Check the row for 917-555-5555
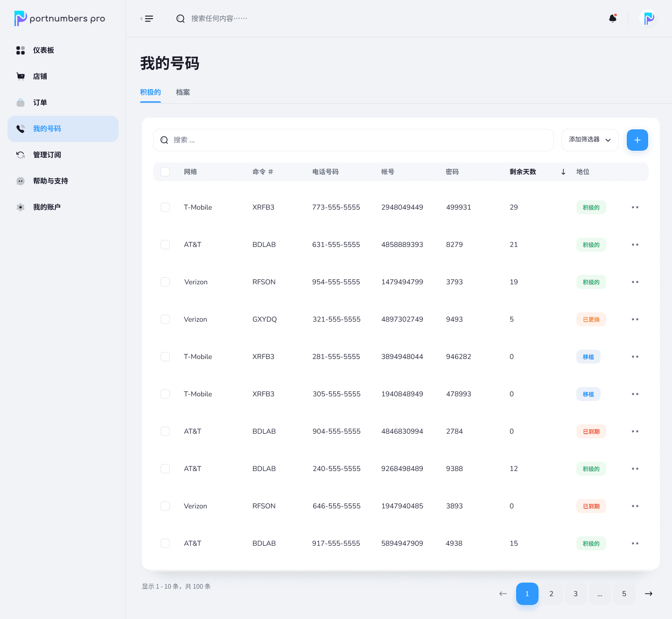Viewport: 672px width, 619px height. [x=165, y=543]
